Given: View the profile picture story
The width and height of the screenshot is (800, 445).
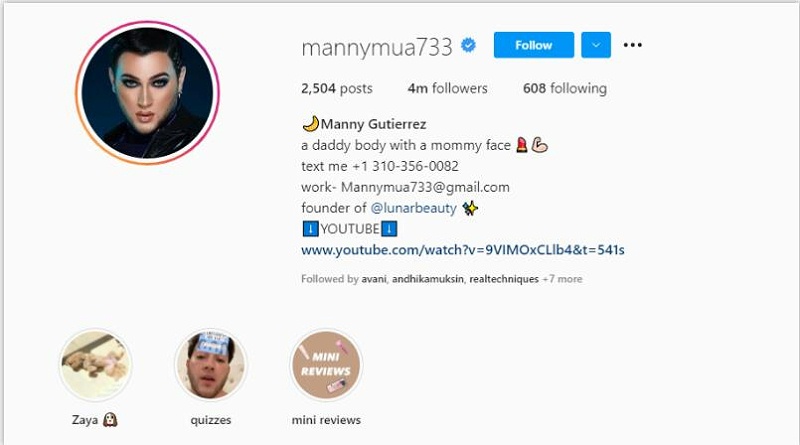Looking at the screenshot, I should click(x=147, y=93).
